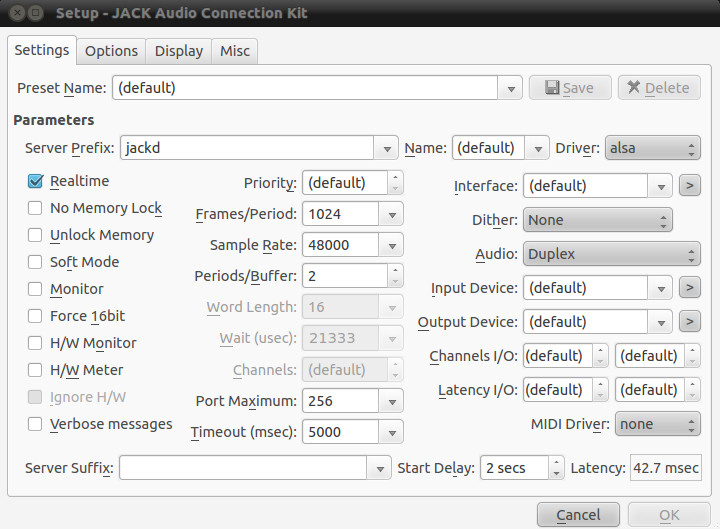Click the Parameters section heading
The image size is (720, 529).
tap(54, 120)
